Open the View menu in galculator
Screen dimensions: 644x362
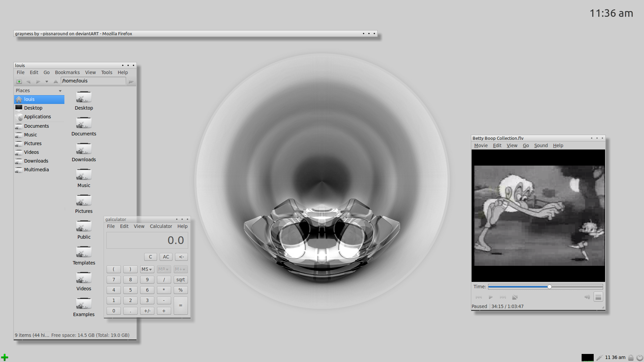pos(139,226)
